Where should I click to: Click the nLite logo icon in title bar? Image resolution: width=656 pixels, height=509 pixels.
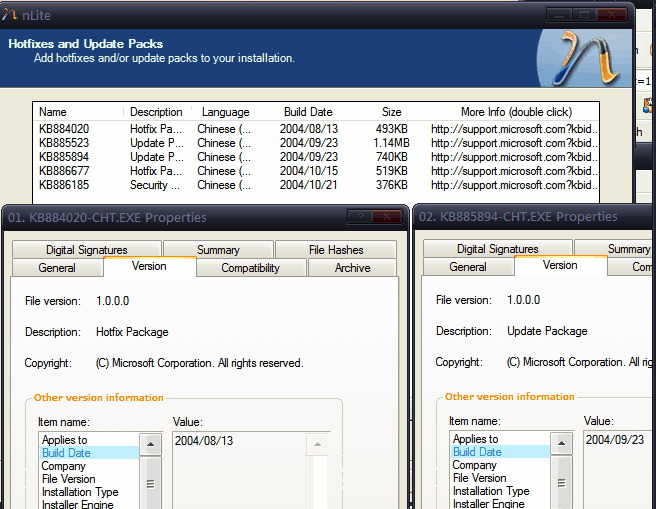10,15
